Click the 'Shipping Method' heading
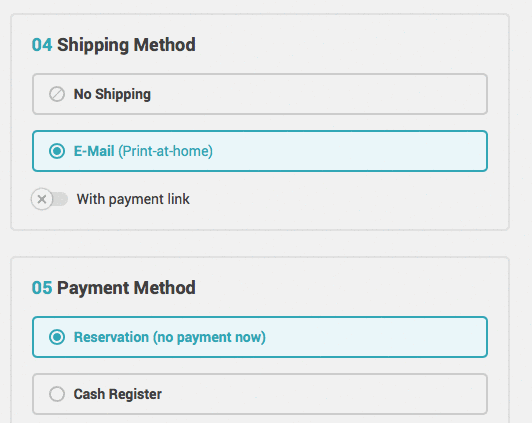Screen dimensions: 532x423 point(126,45)
